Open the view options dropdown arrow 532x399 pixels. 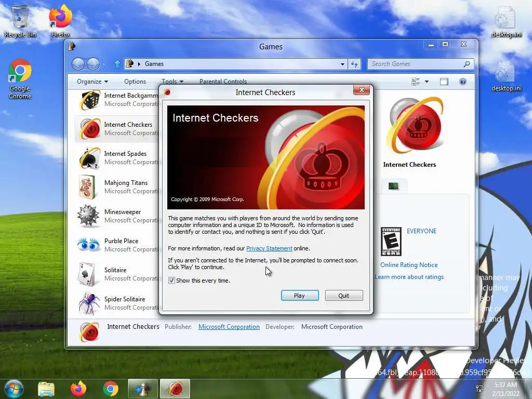[x=427, y=82]
